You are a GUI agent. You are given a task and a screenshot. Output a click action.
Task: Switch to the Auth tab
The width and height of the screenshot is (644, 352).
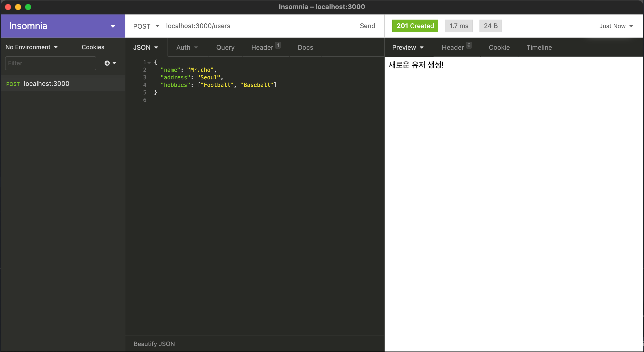pos(187,47)
